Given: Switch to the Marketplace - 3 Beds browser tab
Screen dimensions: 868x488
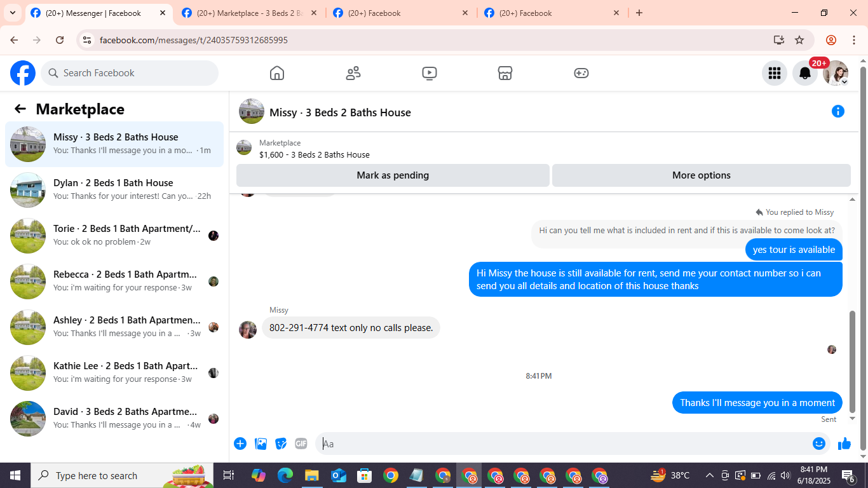Looking at the screenshot, I should (x=250, y=13).
